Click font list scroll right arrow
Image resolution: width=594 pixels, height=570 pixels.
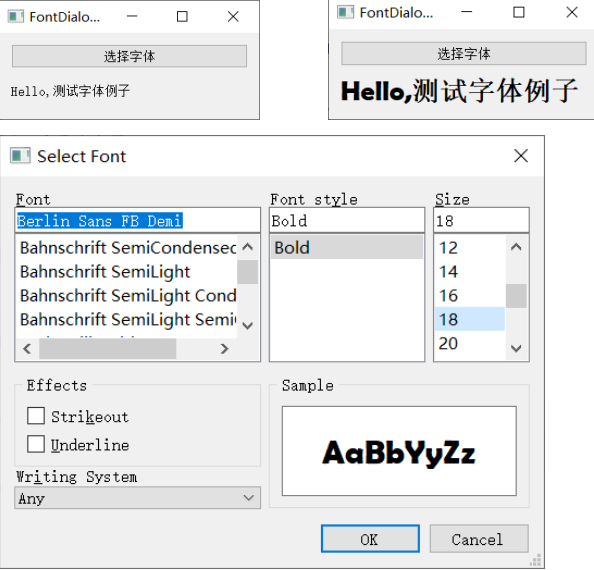[x=225, y=348]
